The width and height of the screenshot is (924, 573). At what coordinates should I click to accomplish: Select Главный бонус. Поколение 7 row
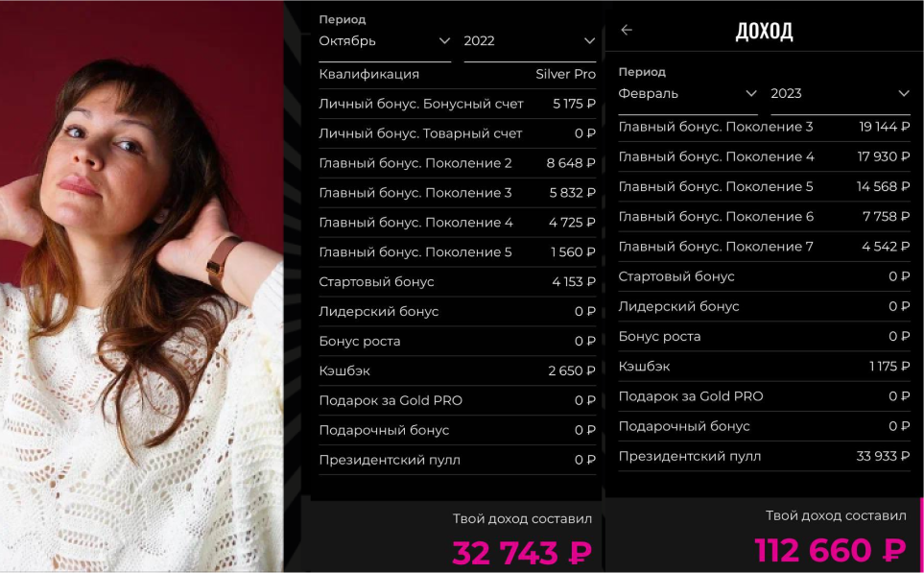[765, 247]
